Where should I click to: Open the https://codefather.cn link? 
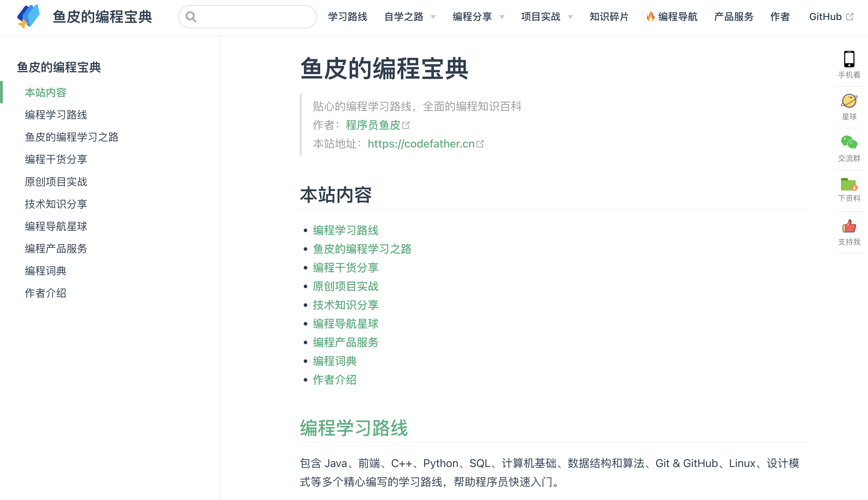point(421,143)
